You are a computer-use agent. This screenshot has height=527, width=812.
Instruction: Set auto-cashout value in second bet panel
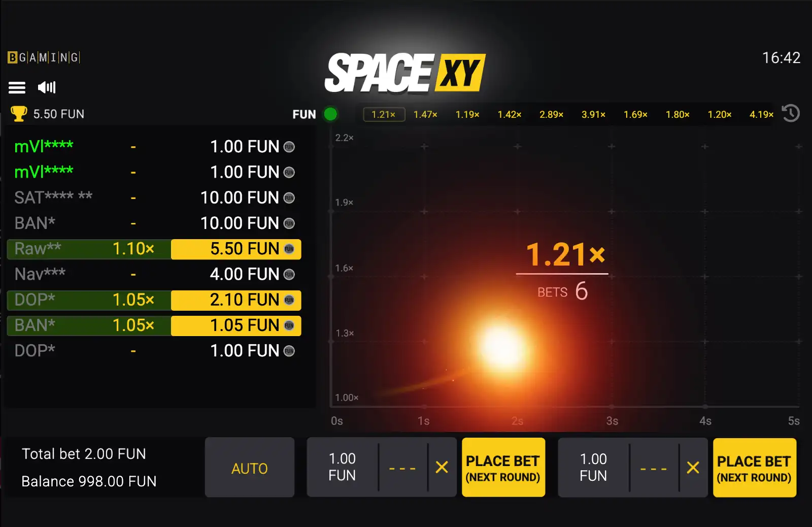(654, 468)
